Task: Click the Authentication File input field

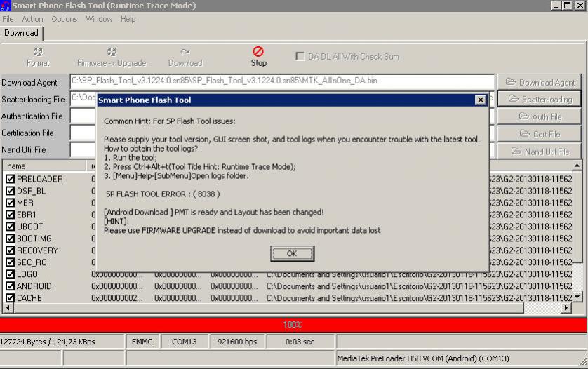Action: (x=83, y=116)
